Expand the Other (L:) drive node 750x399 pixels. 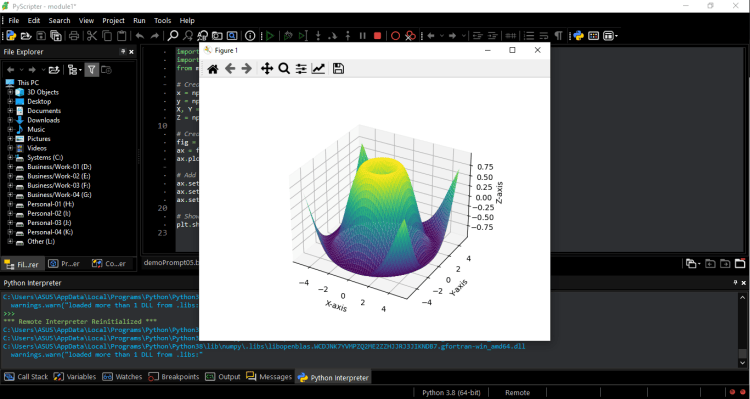pos(10,241)
